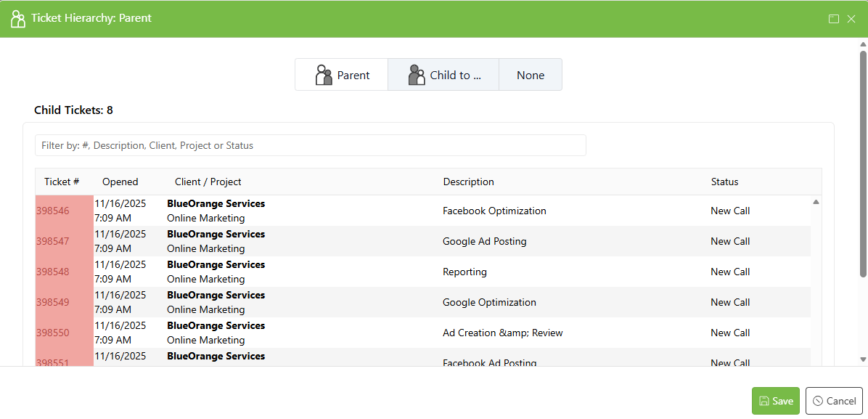Click the Filter by child tickets field

point(310,145)
